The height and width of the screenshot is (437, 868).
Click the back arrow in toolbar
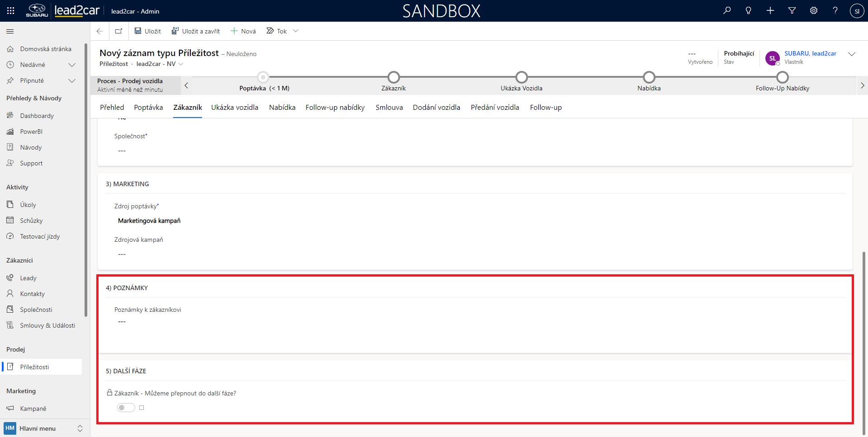[100, 31]
